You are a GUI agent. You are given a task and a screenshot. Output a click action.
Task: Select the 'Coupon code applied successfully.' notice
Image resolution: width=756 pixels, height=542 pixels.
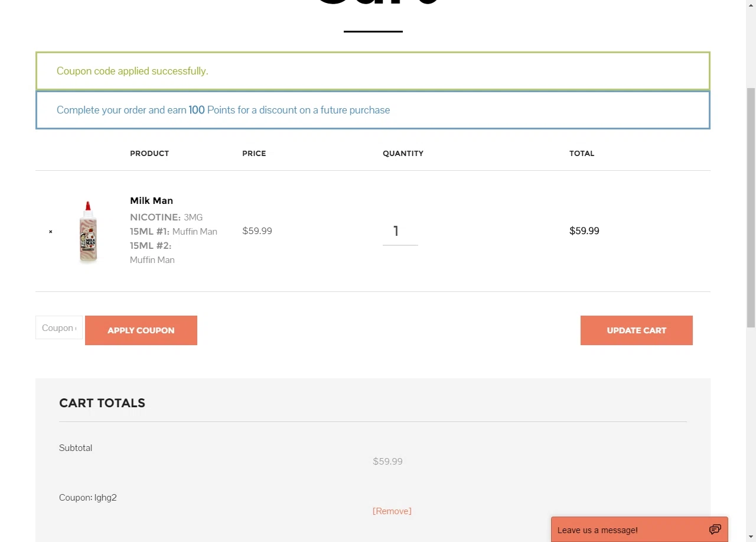point(373,71)
